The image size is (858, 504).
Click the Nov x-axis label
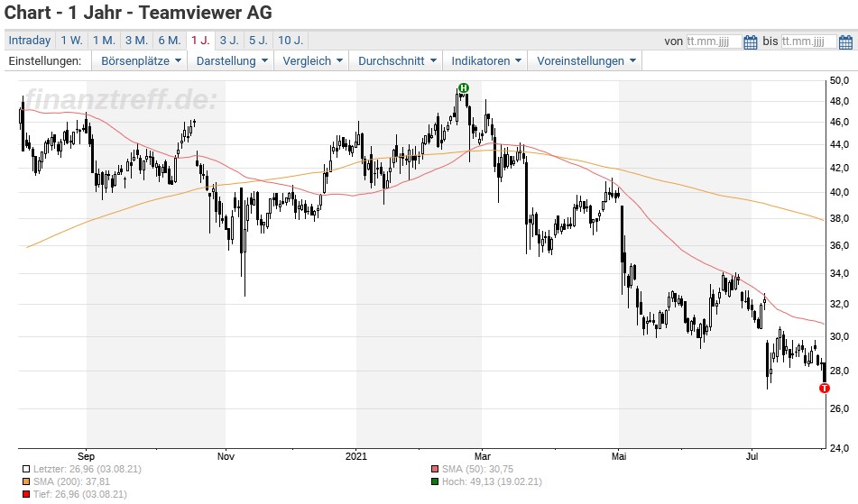point(226,456)
